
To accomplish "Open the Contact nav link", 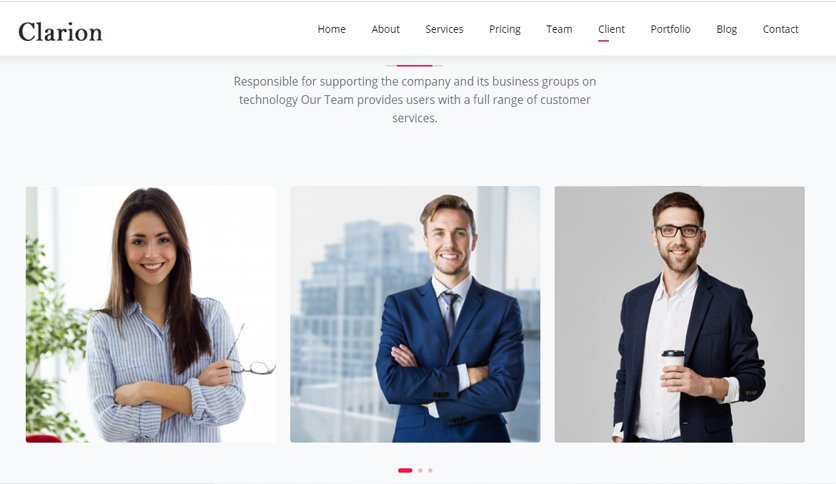I will [x=781, y=29].
